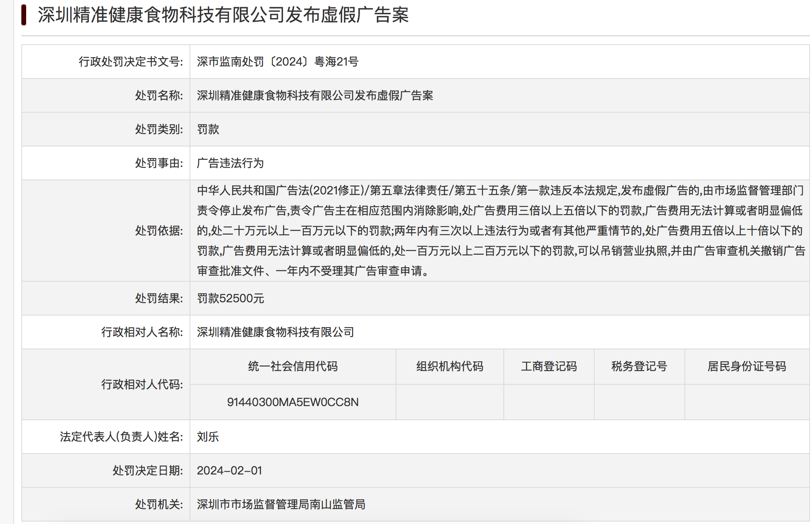Click the 深圳市市场监督管理局南山监管局 authority text
Image resolution: width=812 pixels, height=524 pixels.
click(x=281, y=504)
